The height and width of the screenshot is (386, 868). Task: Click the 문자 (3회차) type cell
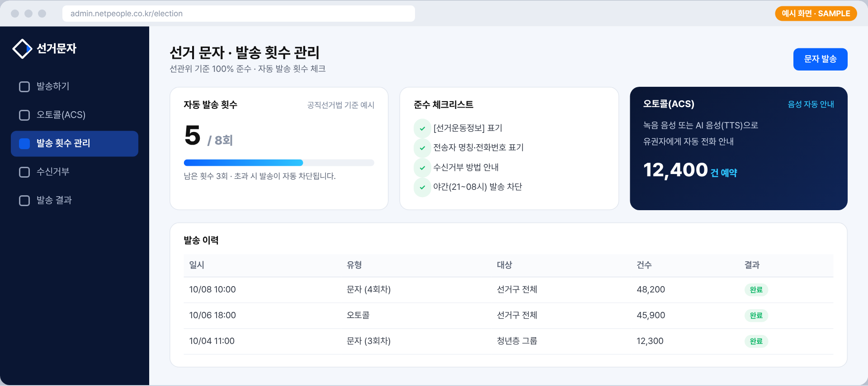[x=368, y=341]
